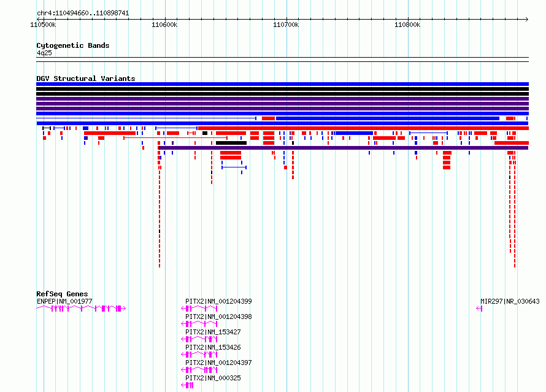
Task: Select the wide black variant bar near 110650k
Action: click(x=231, y=143)
